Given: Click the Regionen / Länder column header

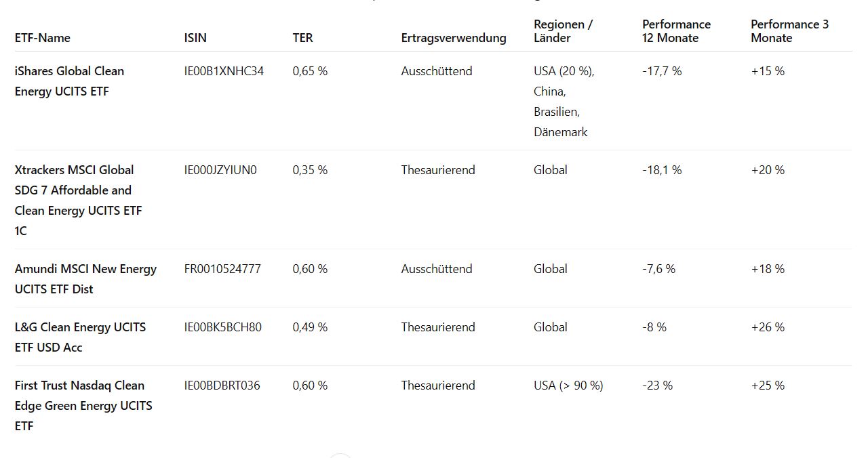Looking at the screenshot, I should [x=563, y=31].
